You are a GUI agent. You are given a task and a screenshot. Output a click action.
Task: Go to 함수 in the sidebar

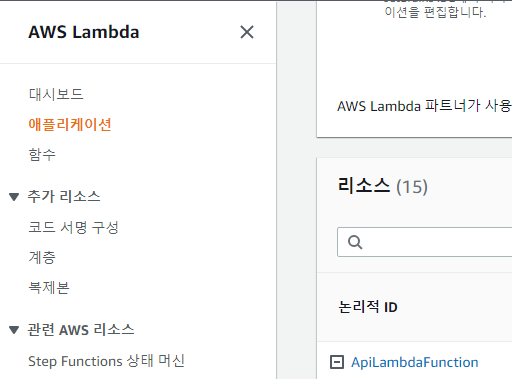click(42, 154)
